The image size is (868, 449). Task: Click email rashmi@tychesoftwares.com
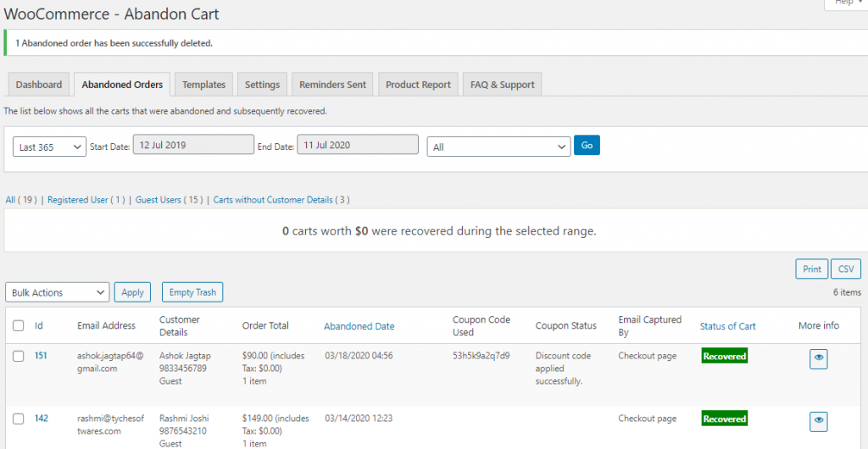click(x=111, y=424)
